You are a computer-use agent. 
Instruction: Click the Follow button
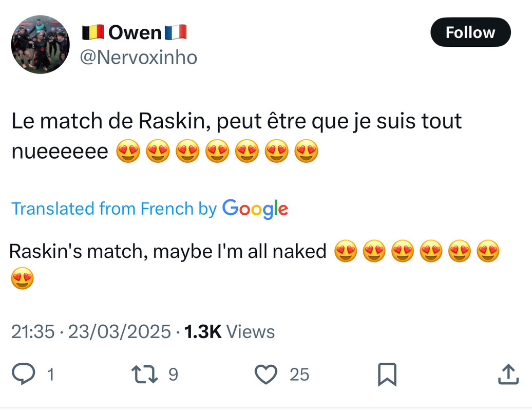(x=470, y=32)
